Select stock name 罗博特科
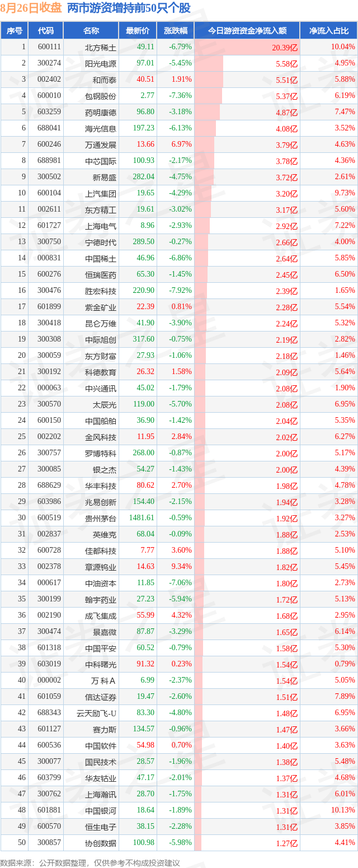Screen dimensions: 358x868 [101, 454]
